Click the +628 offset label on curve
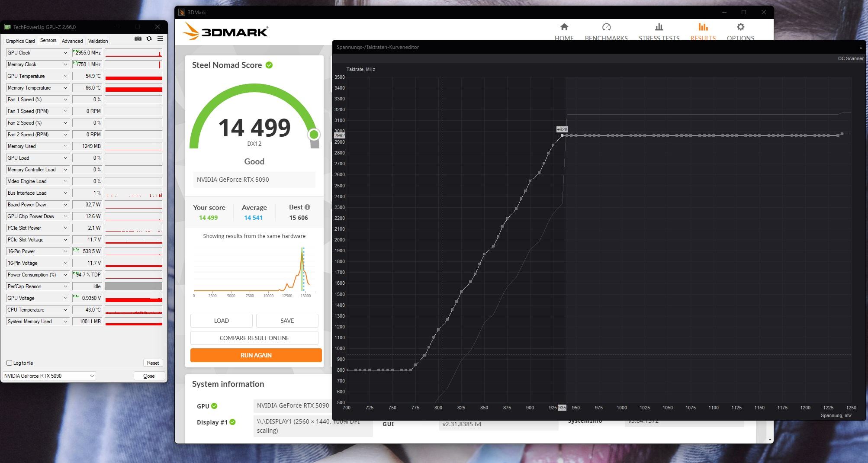The image size is (868, 463). point(562,129)
